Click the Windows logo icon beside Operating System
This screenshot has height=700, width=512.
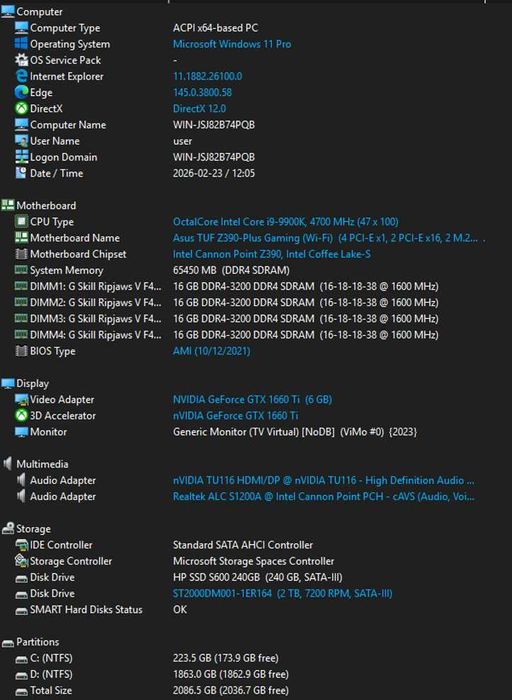pos(21,44)
